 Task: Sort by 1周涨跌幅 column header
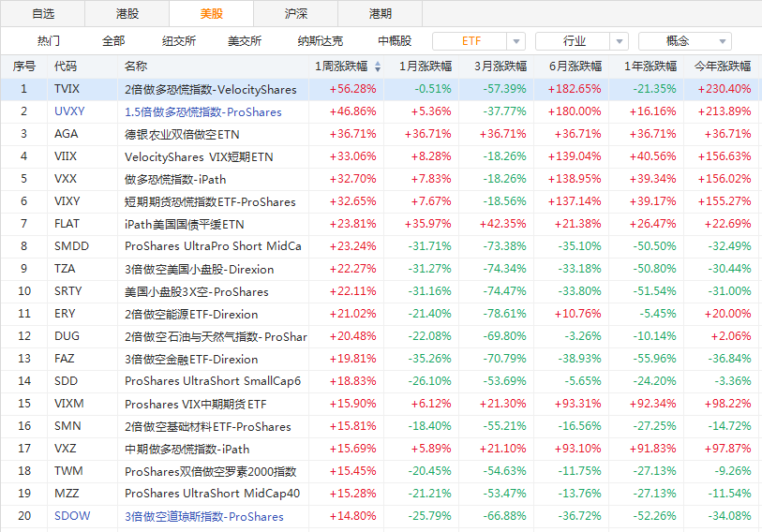point(341,66)
